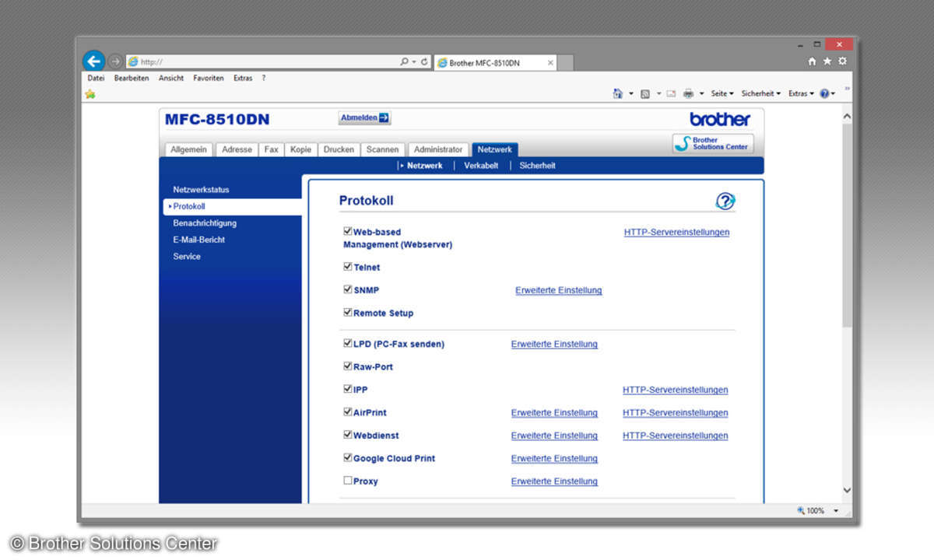Open the Ansicht menu
This screenshot has height=560, width=934.
(171, 79)
